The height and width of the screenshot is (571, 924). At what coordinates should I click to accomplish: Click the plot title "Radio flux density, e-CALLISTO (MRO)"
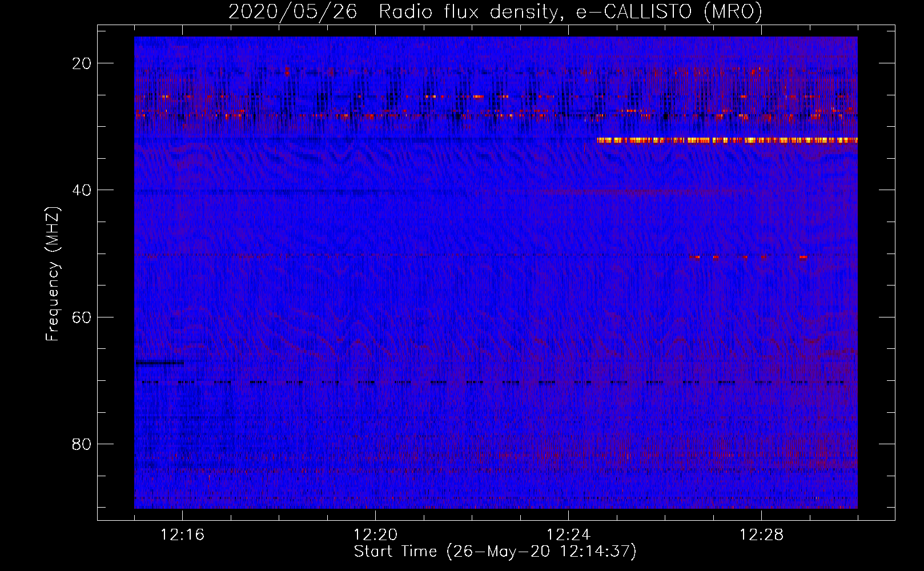(x=570, y=11)
